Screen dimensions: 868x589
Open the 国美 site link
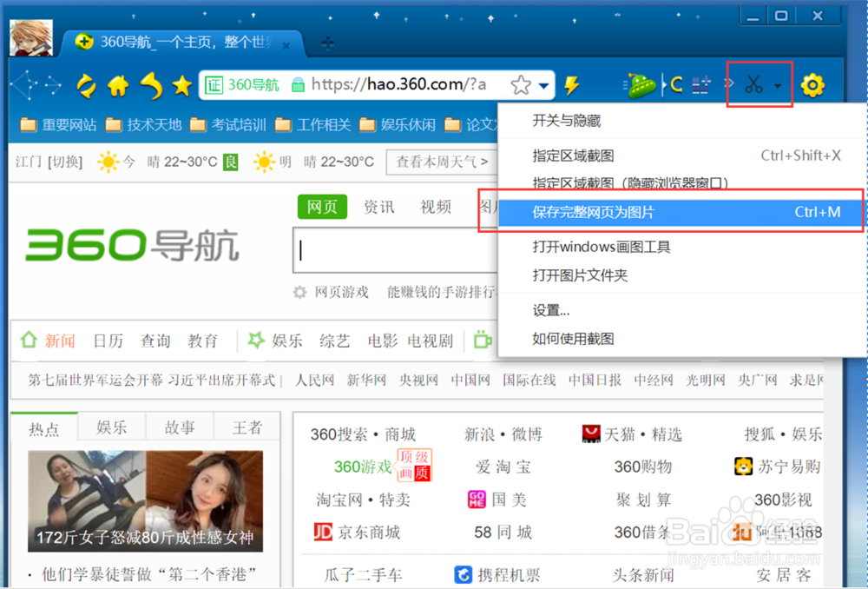point(497,500)
